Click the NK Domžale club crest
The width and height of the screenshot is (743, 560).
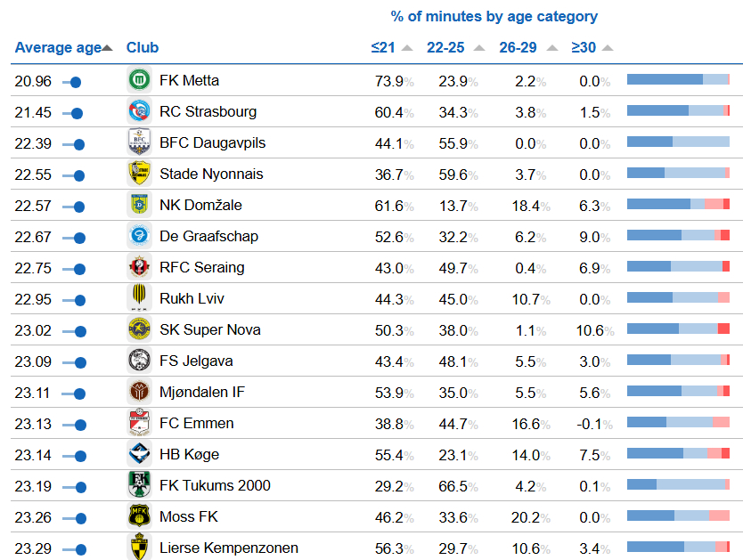click(138, 205)
